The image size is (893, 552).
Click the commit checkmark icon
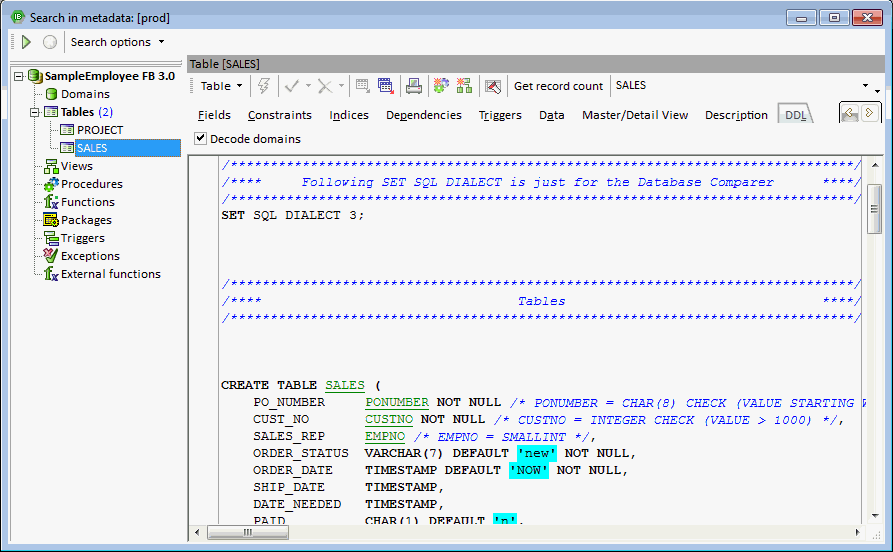point(292,86)
